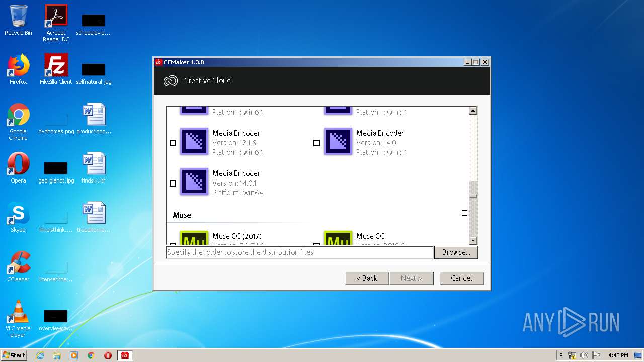Click the distribution folder path field
This screenshot has width=644, height=362.
click(x=300, y=252)
